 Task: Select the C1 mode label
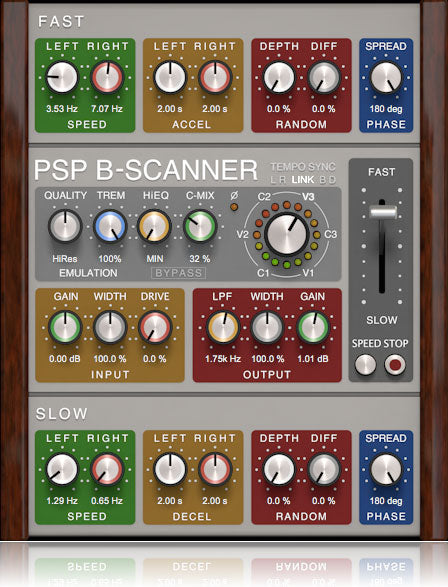tap(263, 273)
